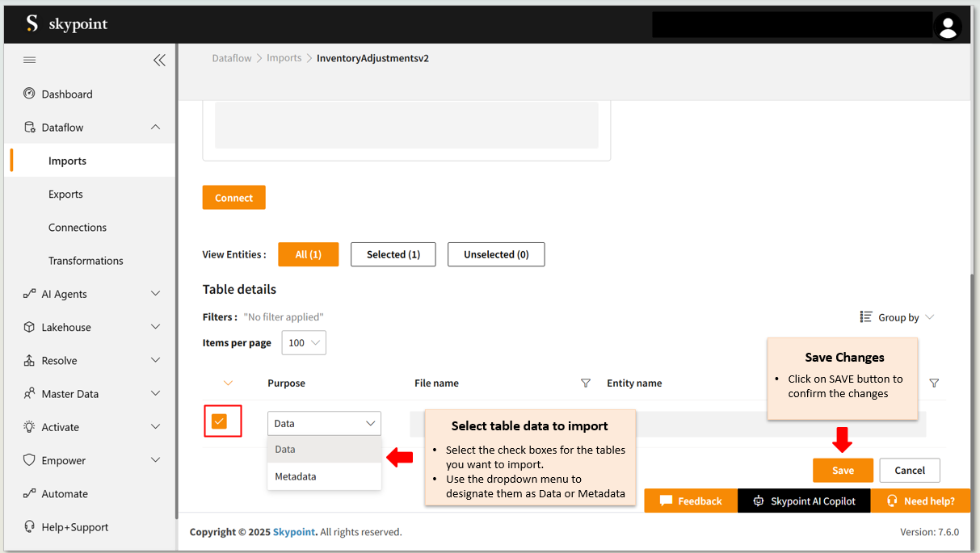Open Skypoint AI Copilot
The width and height of the screenshot is (980, 553).
pyautogui.click(x=804, y=501)
